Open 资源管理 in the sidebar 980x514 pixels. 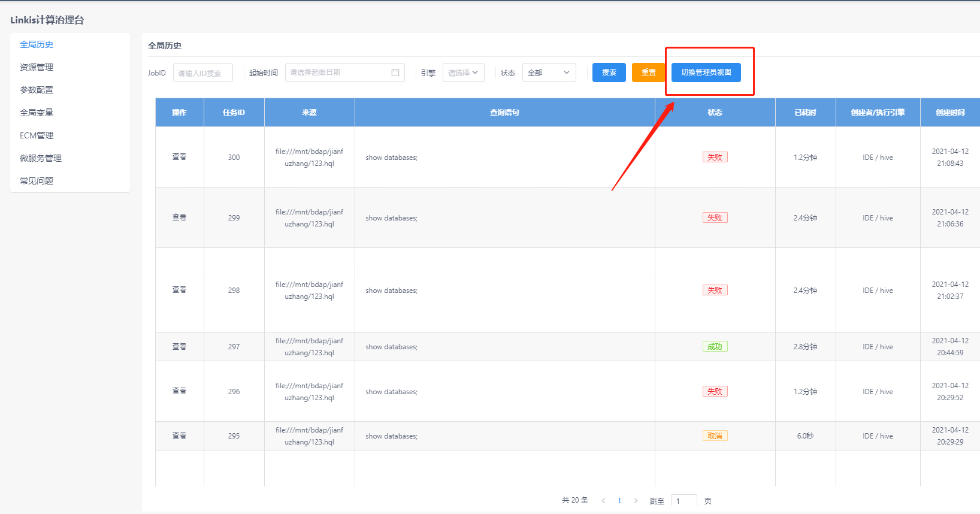(37, 67)
